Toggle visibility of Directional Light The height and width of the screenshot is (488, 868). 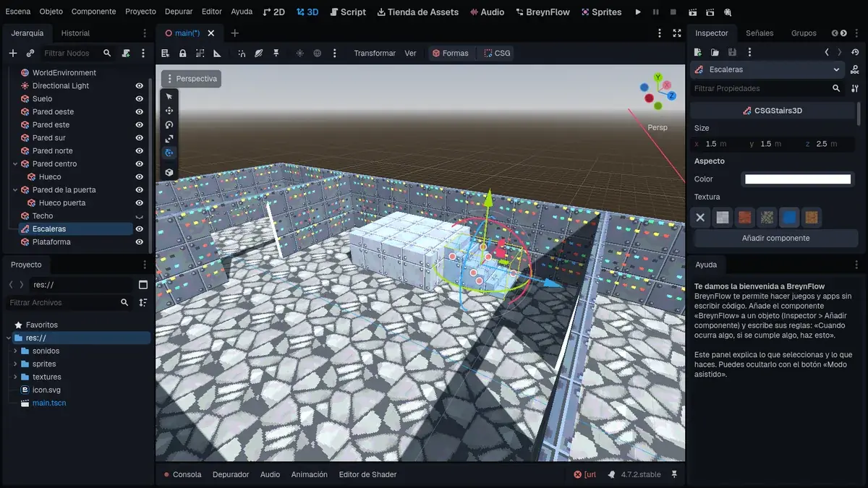coord(140,86)
